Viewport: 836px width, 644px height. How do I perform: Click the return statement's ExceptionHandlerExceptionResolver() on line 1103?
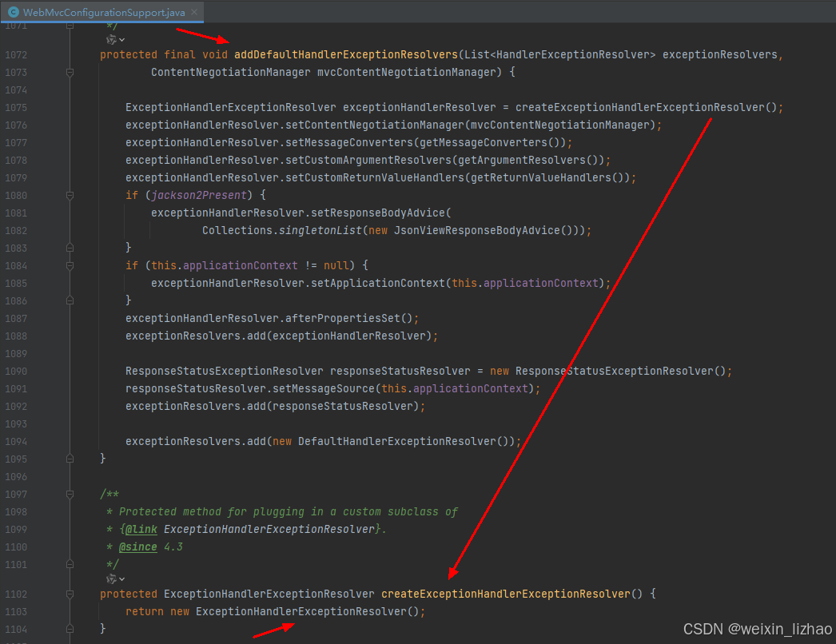(x=308, y=611)
